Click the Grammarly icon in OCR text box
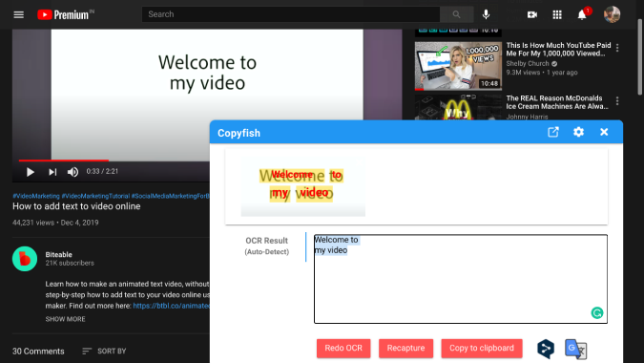 pyautogui.click(x=596, y=312)
